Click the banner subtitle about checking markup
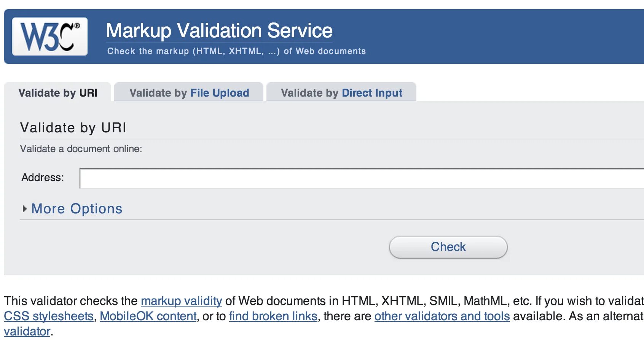 (236, 51)
